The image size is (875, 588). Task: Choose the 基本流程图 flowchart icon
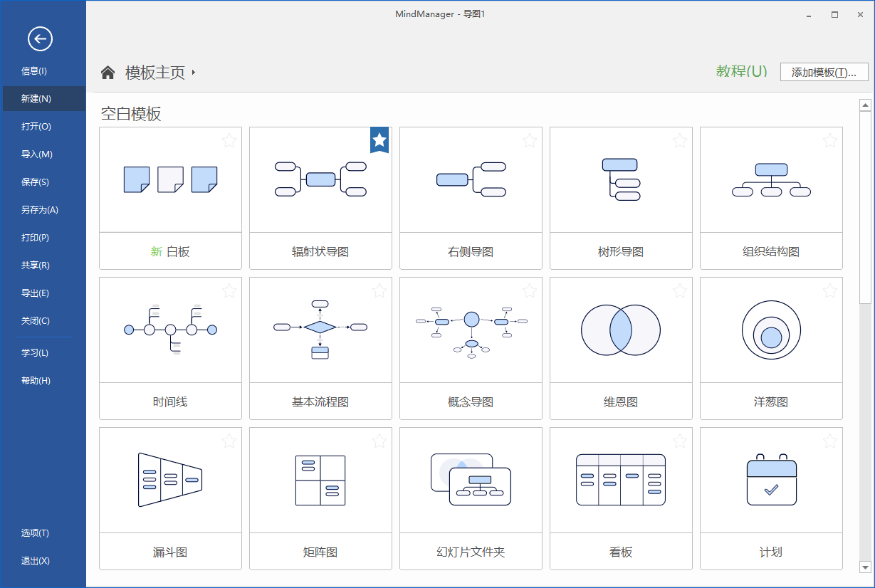[320, 330]
